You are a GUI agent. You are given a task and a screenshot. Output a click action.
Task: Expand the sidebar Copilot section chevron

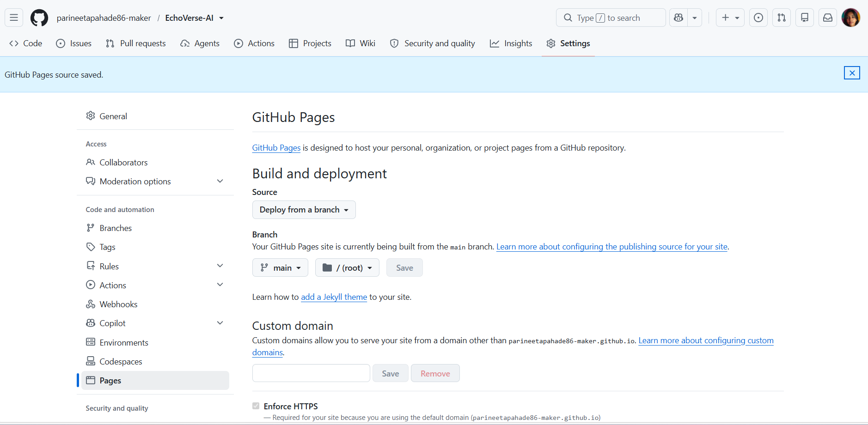pos(220,323)
